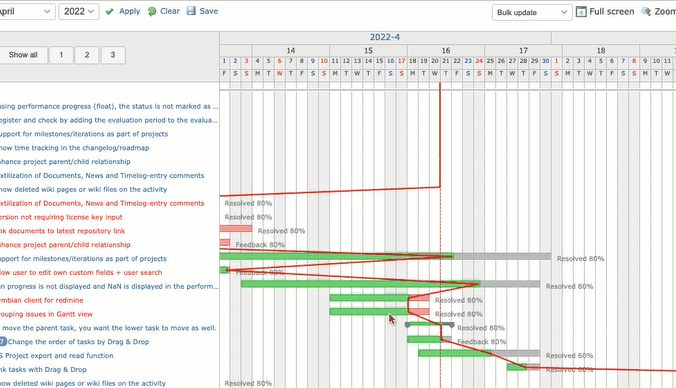Click the Clear reload icon
This screenshot has height=388, width=676.
[152, 12]
